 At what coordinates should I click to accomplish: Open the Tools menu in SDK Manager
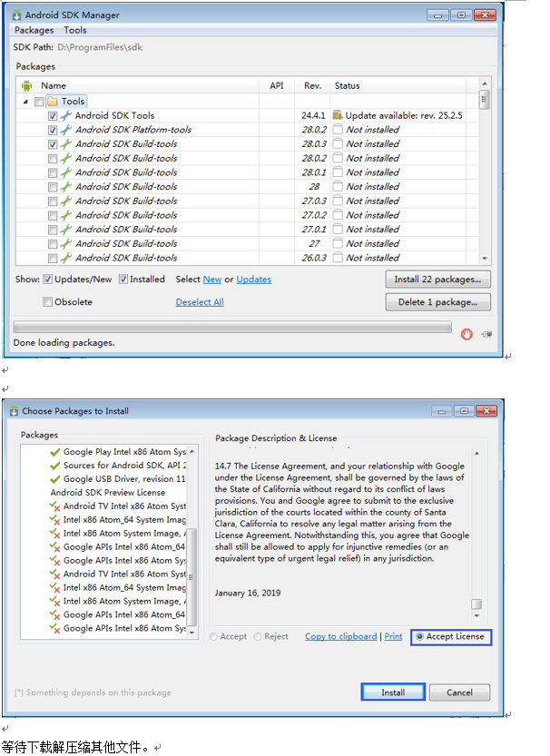pyautogui.click(x=75, y=30)
